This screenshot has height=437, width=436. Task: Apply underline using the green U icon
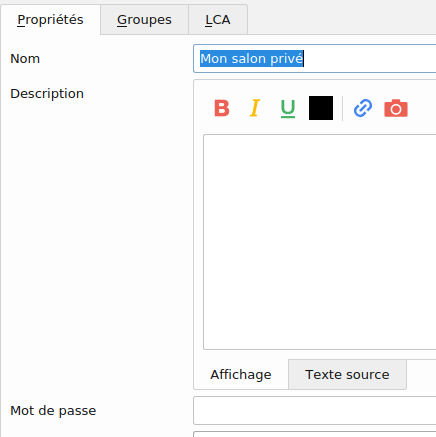(x=288, y=108)
